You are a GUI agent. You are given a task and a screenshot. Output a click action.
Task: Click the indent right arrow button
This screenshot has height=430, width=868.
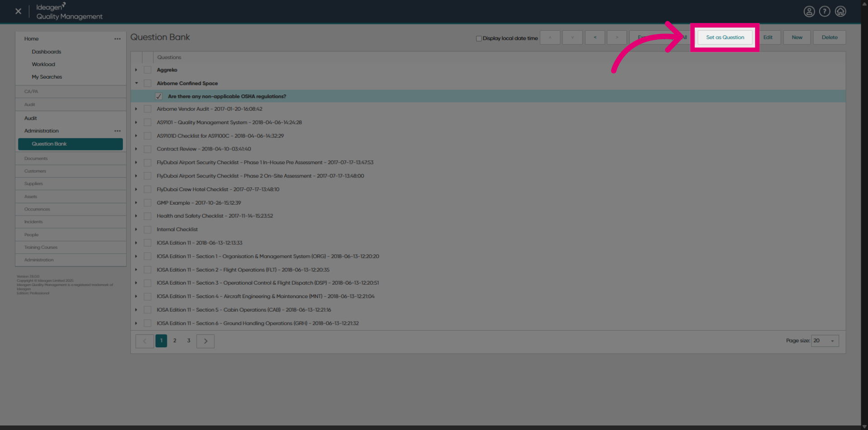coord(617,37)
